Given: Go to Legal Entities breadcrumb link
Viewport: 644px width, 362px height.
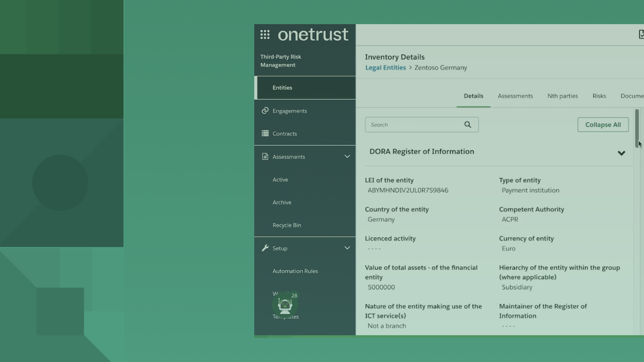Looking at the screenshot, I should click(385, 68).
